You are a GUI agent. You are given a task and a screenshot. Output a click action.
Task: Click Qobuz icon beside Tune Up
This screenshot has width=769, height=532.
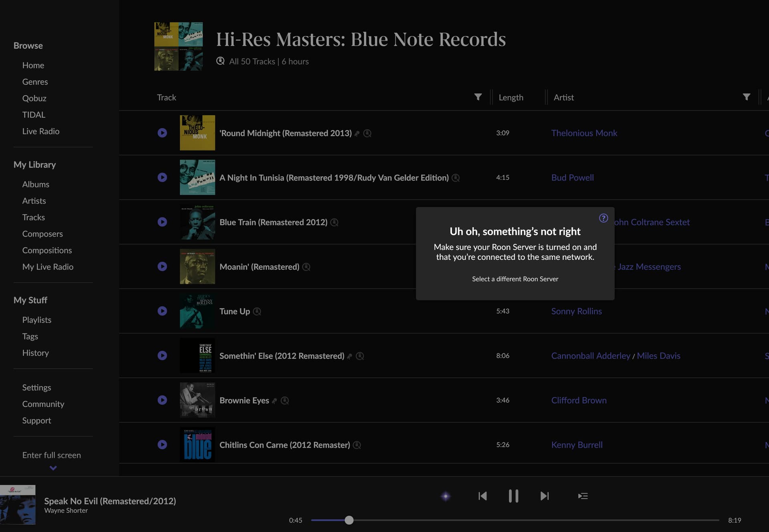pos(257,311)
